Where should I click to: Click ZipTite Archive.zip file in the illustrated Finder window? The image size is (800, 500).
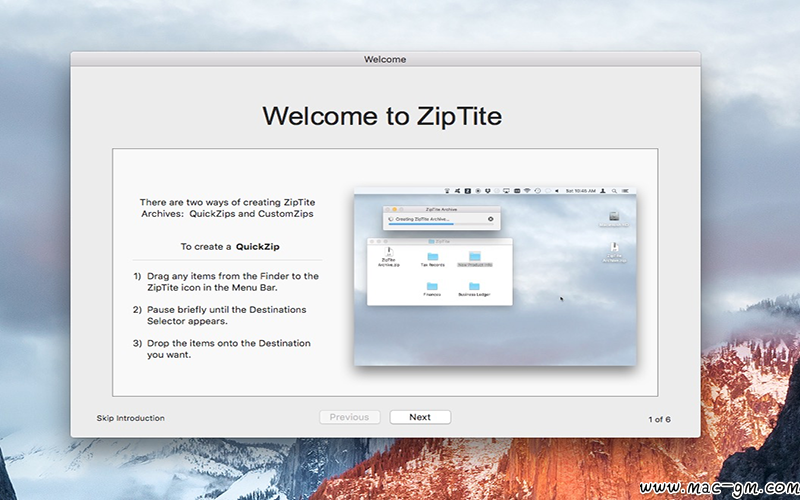click(389, 257)
